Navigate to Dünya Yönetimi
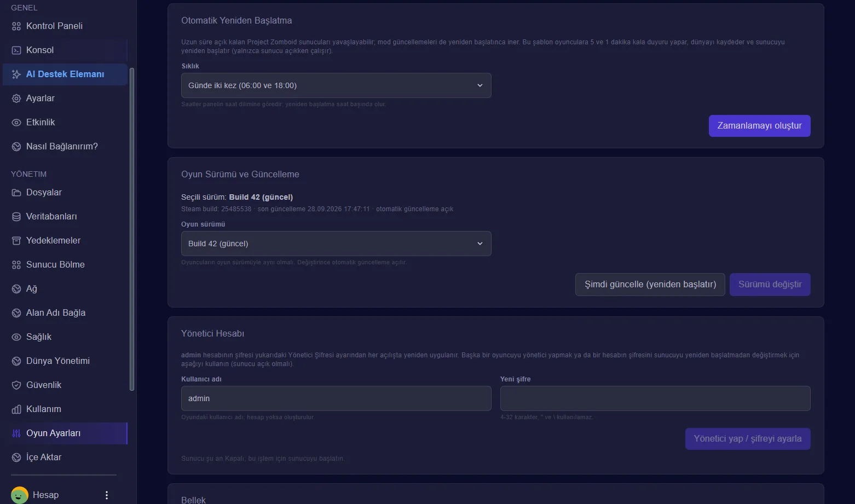This screenshot has height=504, width=855. 65,361
